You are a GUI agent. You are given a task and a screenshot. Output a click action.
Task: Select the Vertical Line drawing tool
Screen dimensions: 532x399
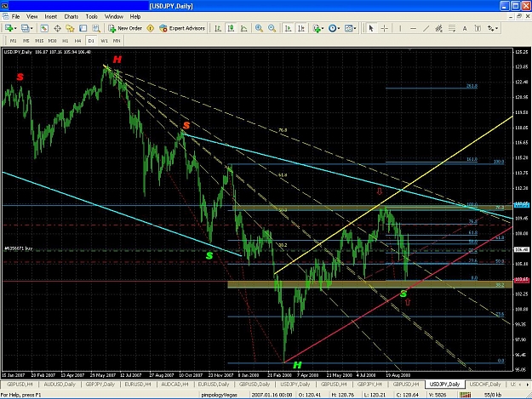tap(400, 28)
